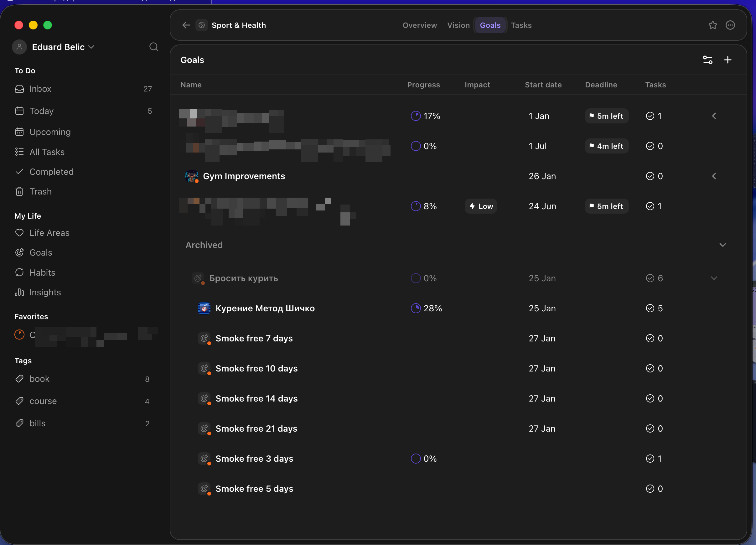756x545 pixels.
Task: Click tasks check circle for Gym Improvements
Action: (650, 176)
